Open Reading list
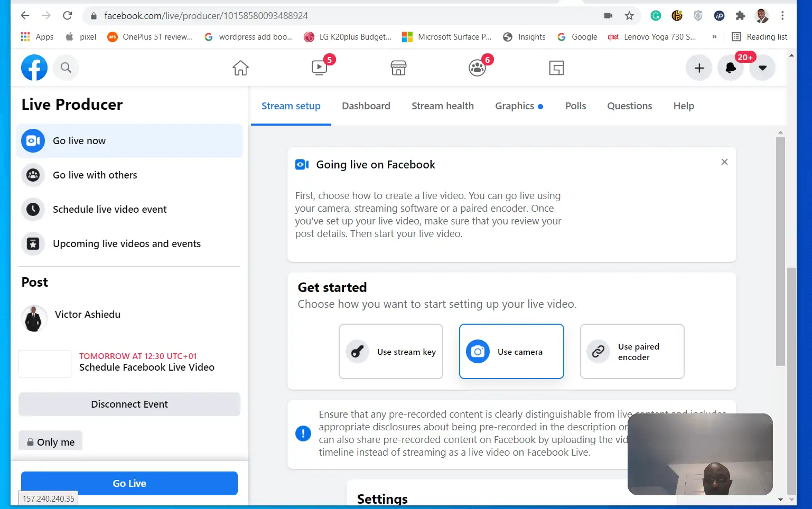The image size is (812, 509). pos(759,36)
